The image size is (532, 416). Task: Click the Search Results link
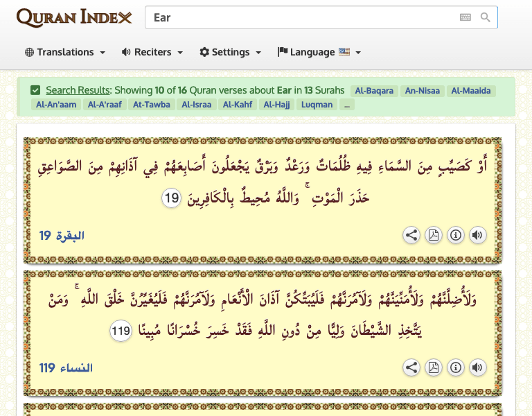coord(78,90)
